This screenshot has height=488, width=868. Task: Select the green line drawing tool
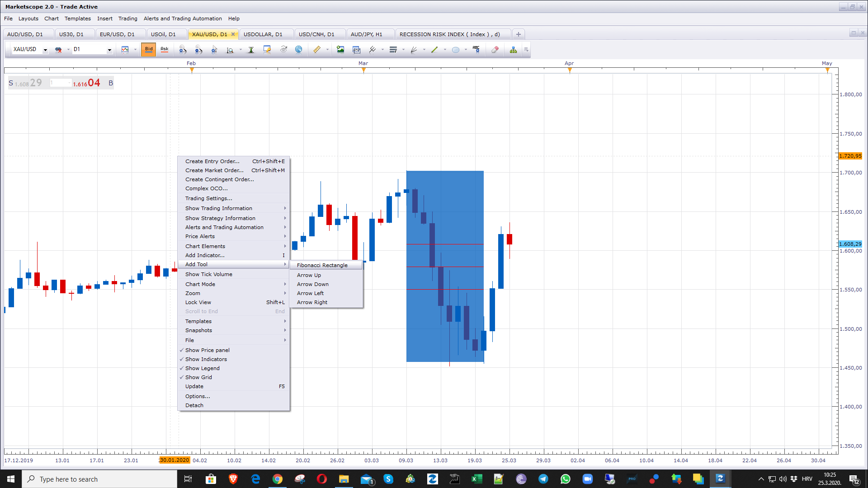[x=434, y=50]
